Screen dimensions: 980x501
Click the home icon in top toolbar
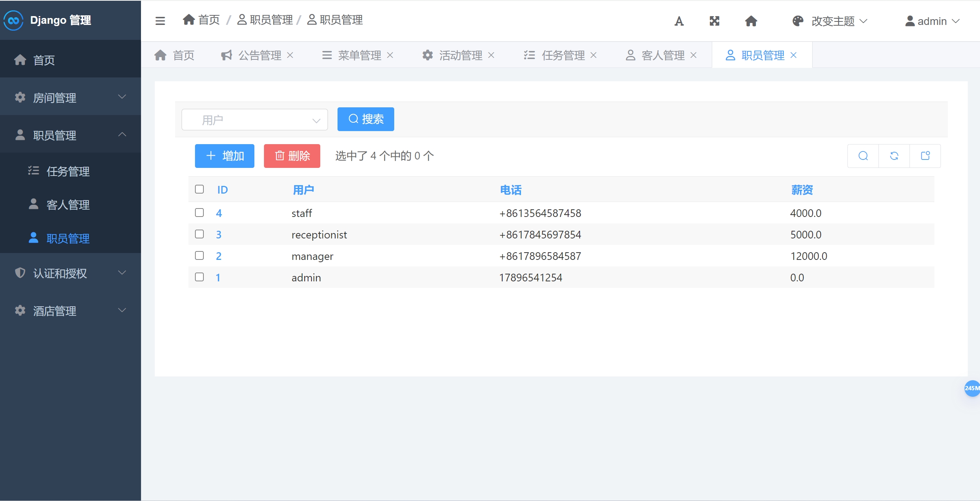[751, 21]
